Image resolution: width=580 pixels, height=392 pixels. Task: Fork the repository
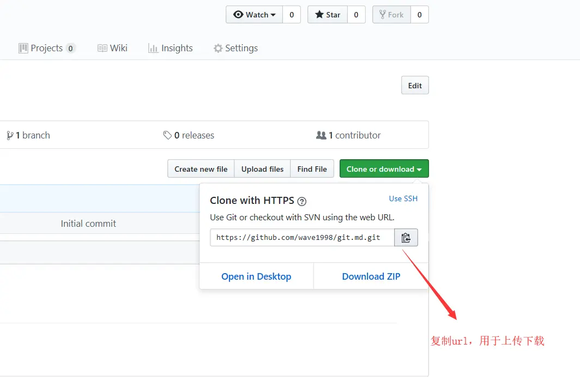(391, 15)
